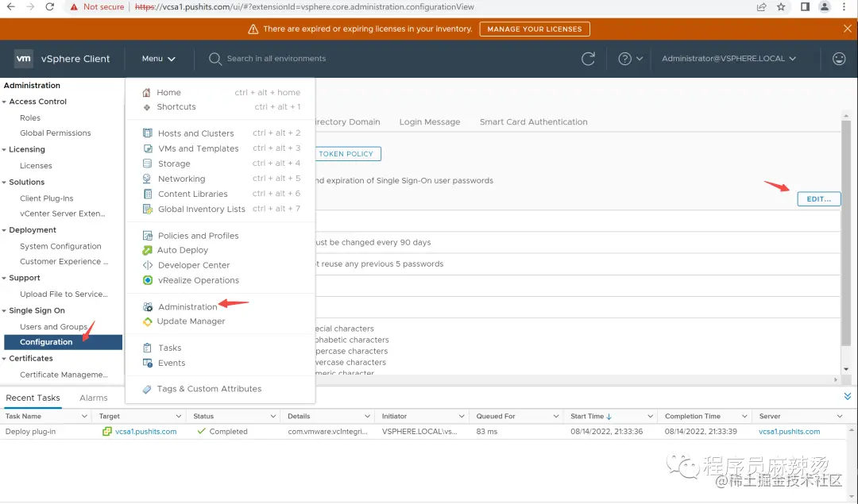This screenshot has height=504, width=858.
Task: Open the vcsa1.pushits.com target link
Action: pyautogui.click(x=145, y=432)
